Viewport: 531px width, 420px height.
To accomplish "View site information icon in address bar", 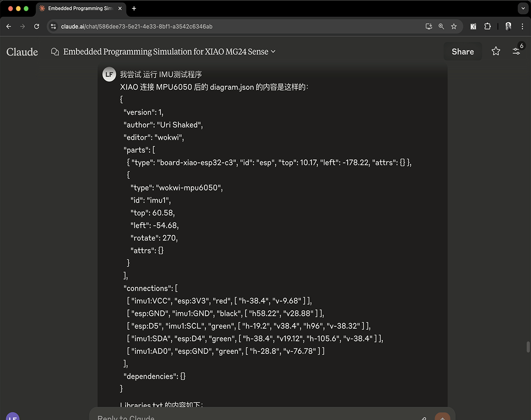I will click(x=54, y=27).
